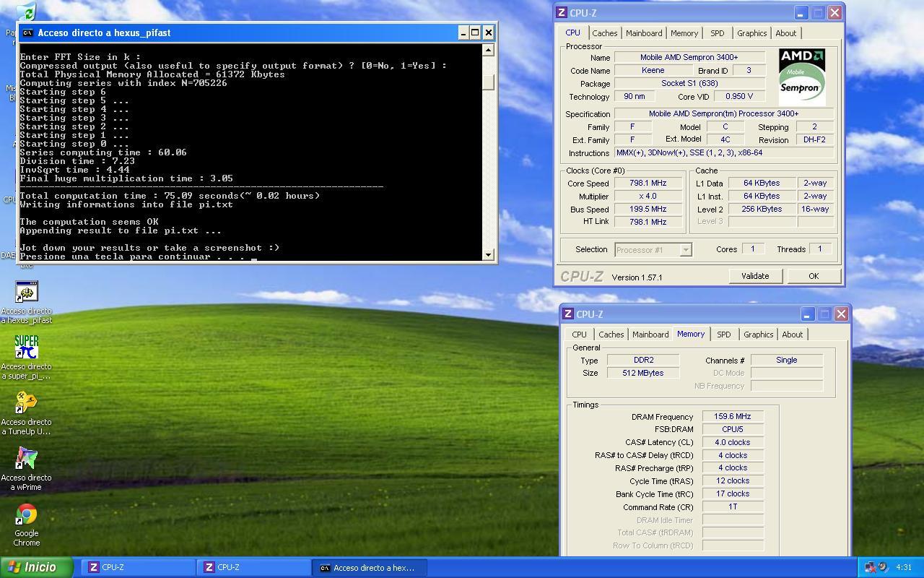Click the Level 2 cache value 256 KBytes
This screenshot has width=924, height=578.
coord(762,209)
